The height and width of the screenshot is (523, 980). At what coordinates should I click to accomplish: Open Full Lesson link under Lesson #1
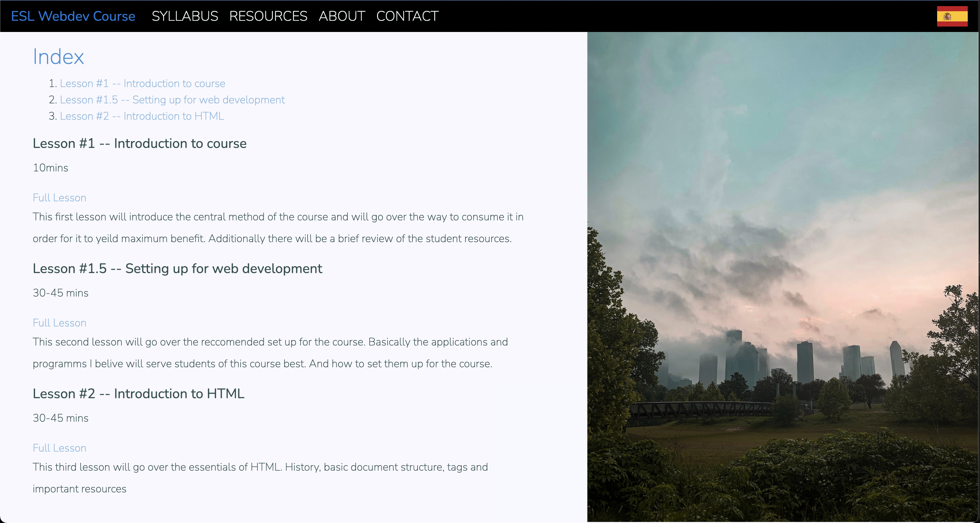point(59,198)
